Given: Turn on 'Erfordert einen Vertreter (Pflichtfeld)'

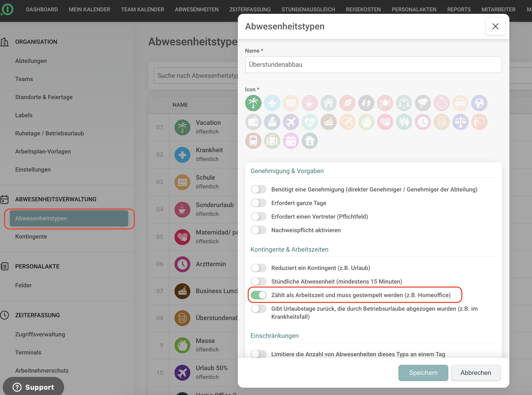Looking at the screenshot, I should click(x=258, y=217).
